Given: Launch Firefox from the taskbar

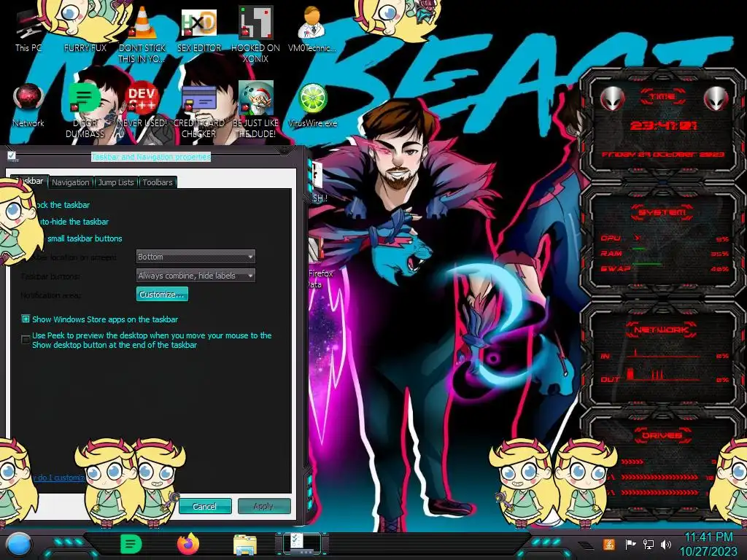Looking at the screenshot, I should [x=187, y=544].
